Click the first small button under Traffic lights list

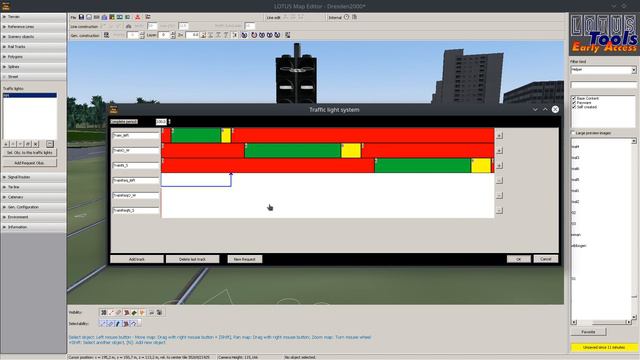pyautogui.click(x=6, y=144)
